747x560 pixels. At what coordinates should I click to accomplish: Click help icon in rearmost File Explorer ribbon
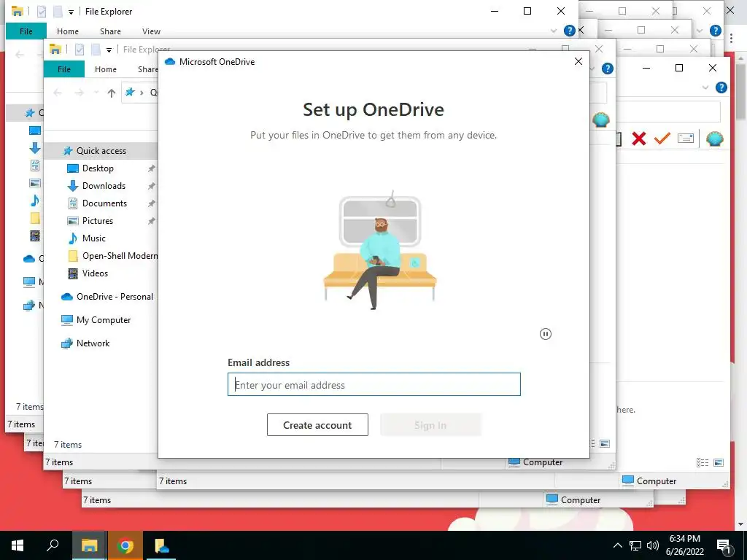[x=569, y=31]
